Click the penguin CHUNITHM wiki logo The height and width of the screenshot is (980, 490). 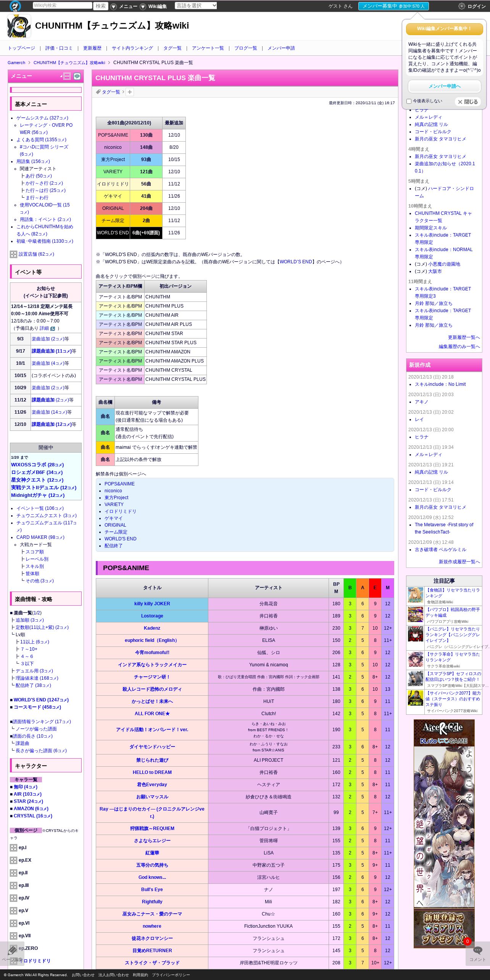[x=19, y=26]
